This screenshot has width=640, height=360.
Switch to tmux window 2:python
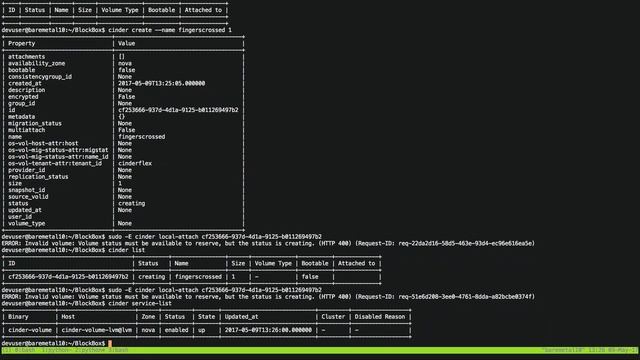tap(91, 350)
